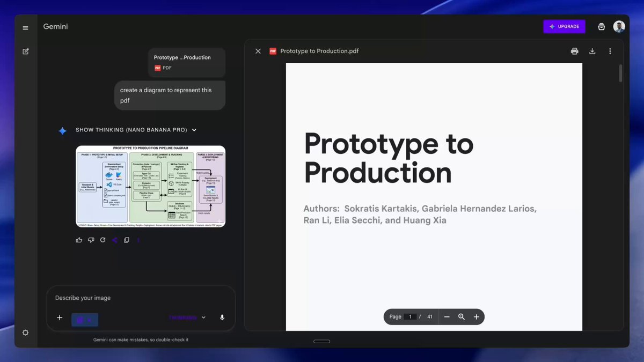Share the response
Screen dimensions: 644x362
pyautogui.click(x=114, y=240)
